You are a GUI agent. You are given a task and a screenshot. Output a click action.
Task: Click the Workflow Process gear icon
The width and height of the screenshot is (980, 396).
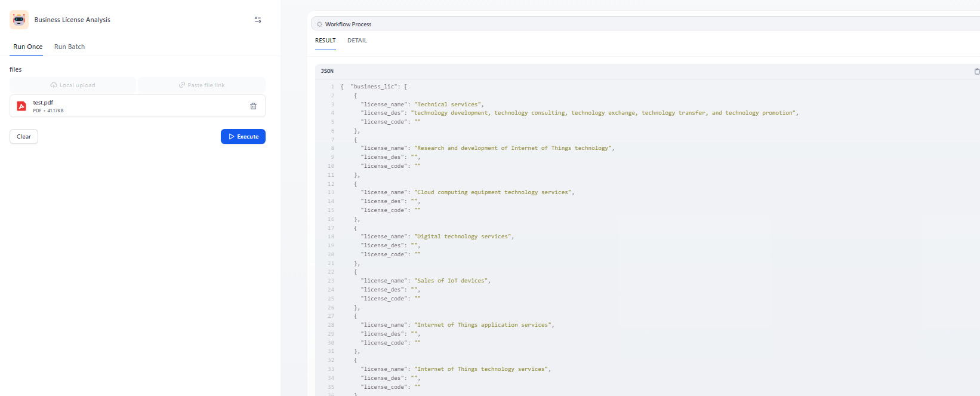coord(319,24)
